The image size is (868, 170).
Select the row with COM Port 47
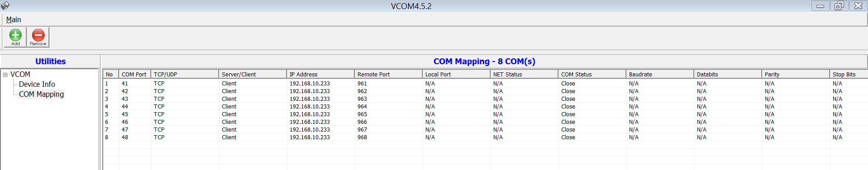(x=485, y=129)
